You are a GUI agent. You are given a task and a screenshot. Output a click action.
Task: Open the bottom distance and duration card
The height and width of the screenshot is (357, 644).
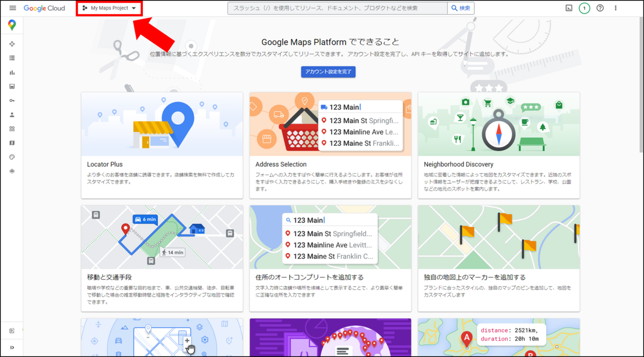click(x=499, y=337)
